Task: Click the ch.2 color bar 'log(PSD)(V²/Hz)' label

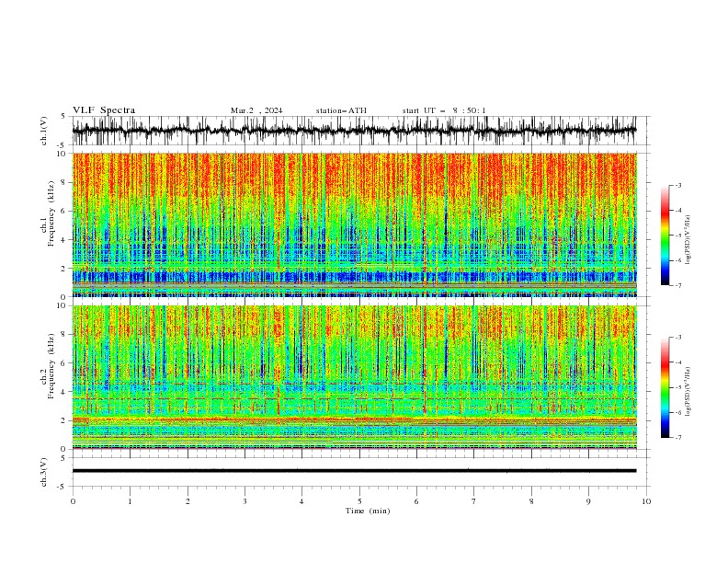Action: coord(688,391)
